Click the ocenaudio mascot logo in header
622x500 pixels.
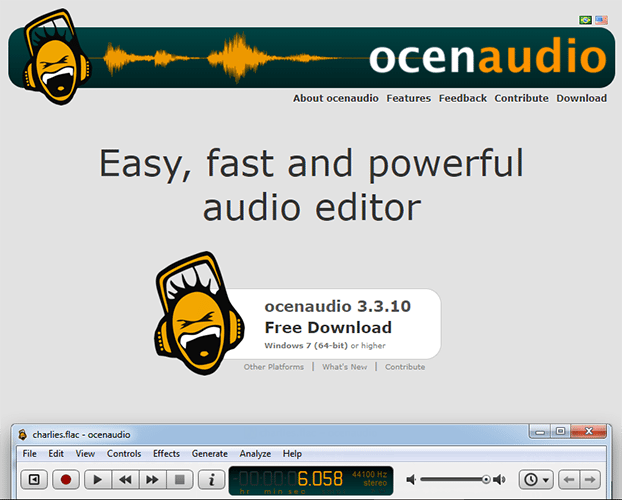(x=56, y=57)
